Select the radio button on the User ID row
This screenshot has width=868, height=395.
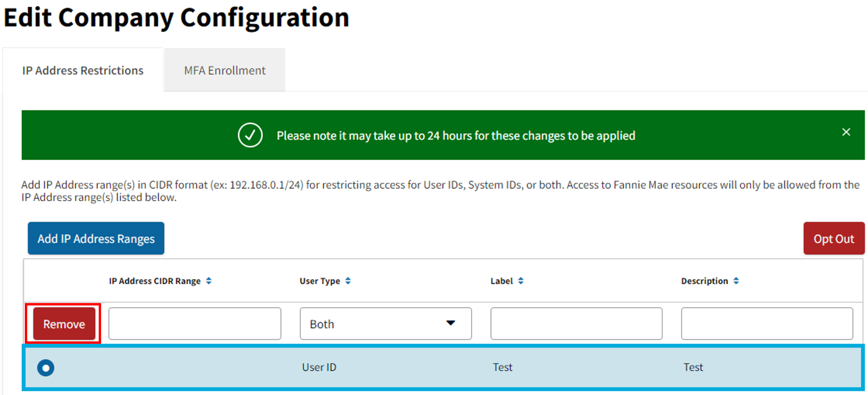pos(46,368)
